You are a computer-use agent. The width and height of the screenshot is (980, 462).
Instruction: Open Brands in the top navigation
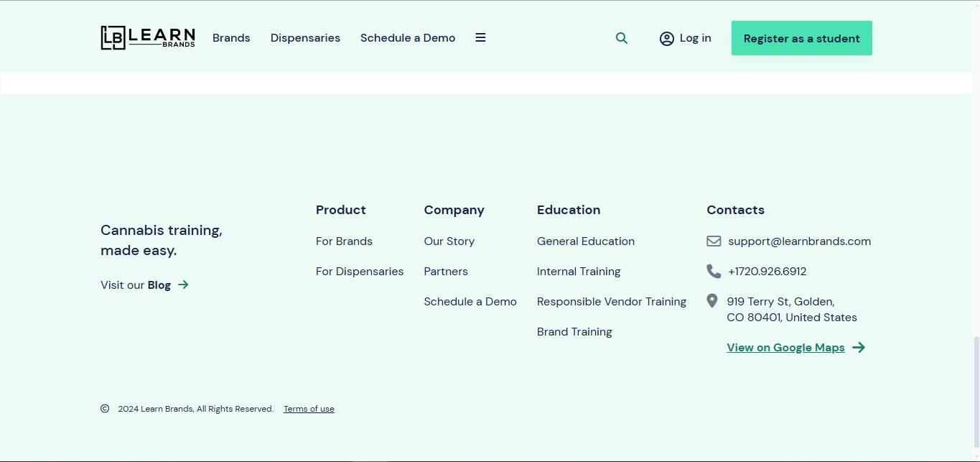(231, 38)
